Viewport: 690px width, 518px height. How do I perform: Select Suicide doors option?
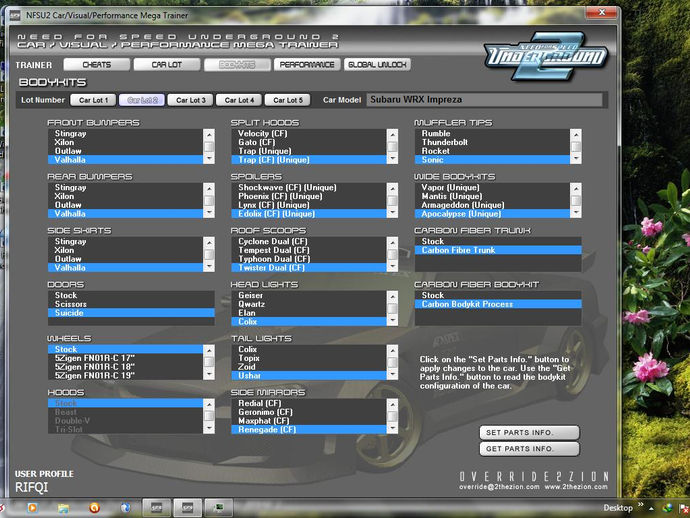coord(131,313)
